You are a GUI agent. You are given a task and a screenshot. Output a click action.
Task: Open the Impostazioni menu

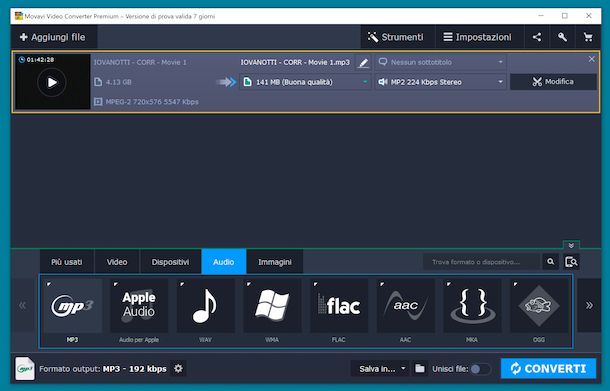pos(478,37)
